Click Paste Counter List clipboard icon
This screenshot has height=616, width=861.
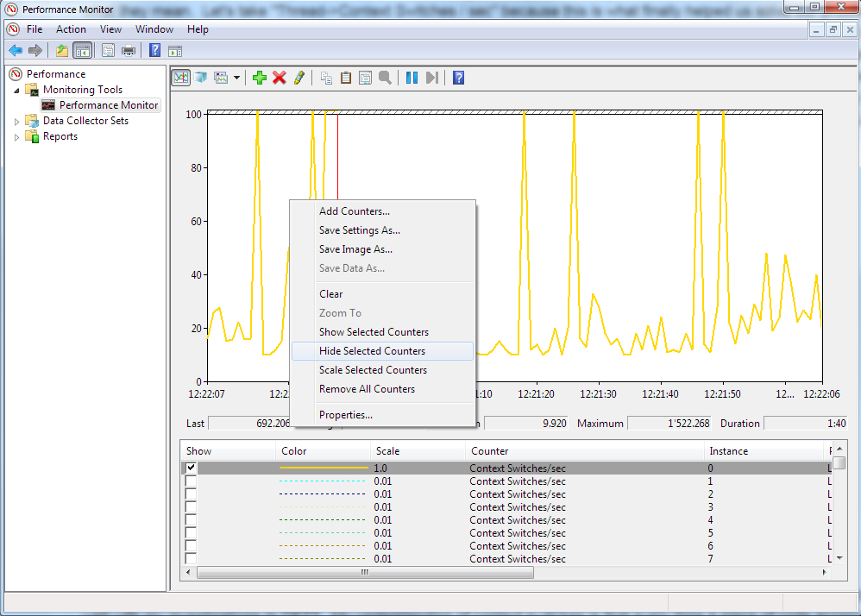point(346,78)
